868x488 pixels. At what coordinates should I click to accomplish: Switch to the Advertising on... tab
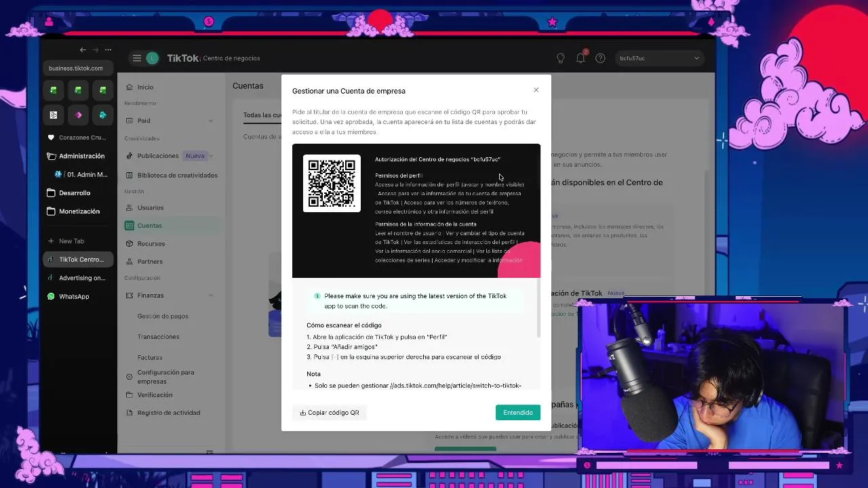coord(77,278)
